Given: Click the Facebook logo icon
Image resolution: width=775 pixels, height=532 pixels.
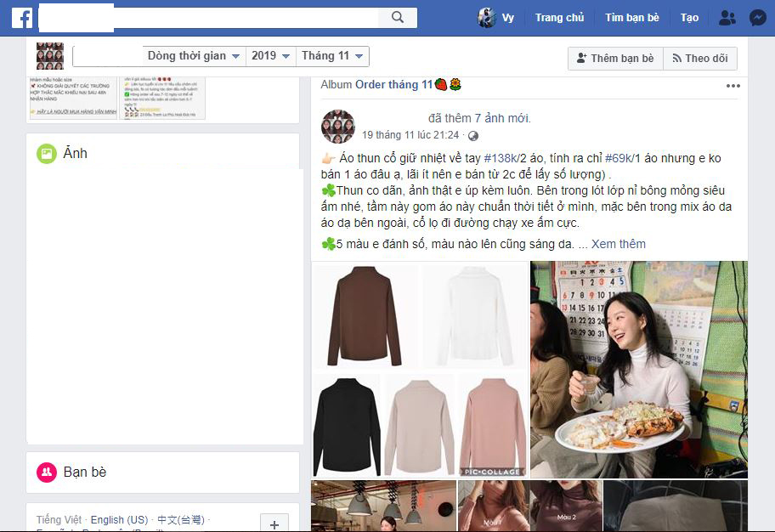Looking at the screenshot, I should tap(22, 17).
